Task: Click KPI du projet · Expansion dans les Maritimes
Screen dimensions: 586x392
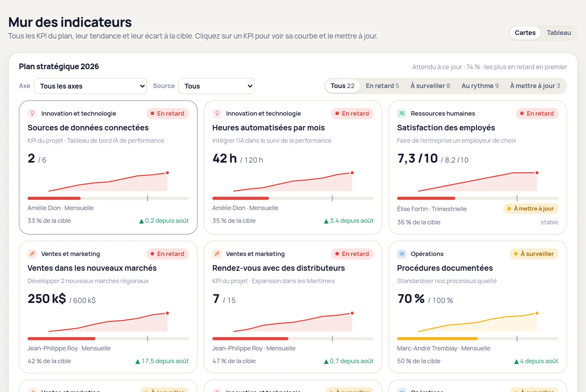Action: coord(274,281)
